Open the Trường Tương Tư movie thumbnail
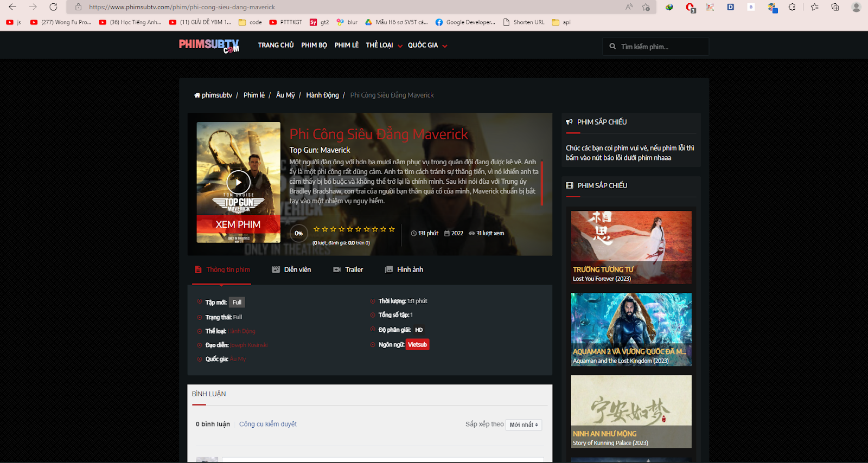The height and width of the screenshot is (463, 868). (631, 247)
